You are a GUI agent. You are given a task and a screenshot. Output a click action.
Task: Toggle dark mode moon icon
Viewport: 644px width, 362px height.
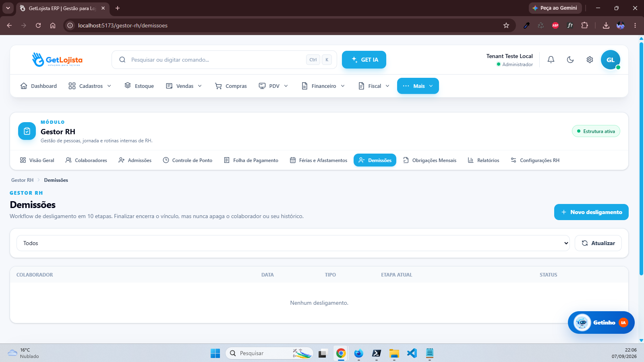click(x=570, y=60)
